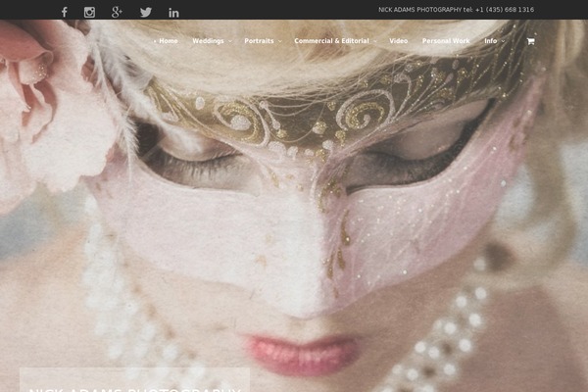Open Commercial & Editorial menu item

coord(331,41)
